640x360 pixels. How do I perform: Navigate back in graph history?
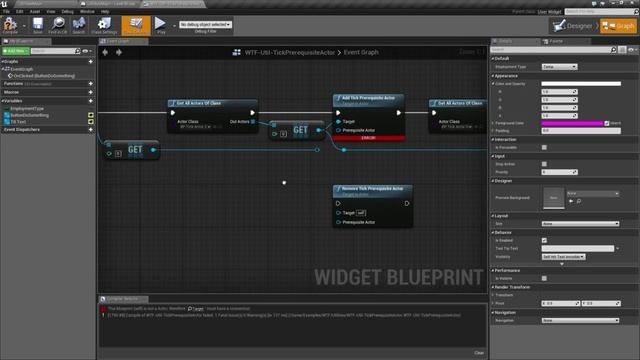[105, 52]
